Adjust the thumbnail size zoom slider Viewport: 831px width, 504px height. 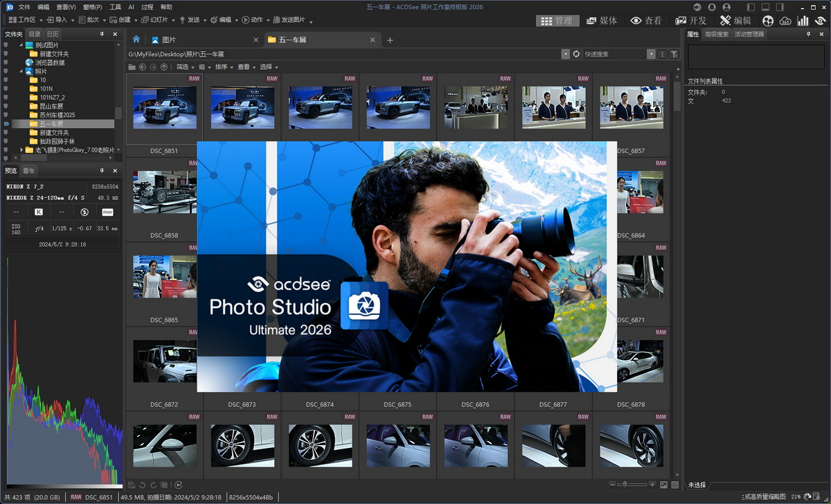point(624,485)
